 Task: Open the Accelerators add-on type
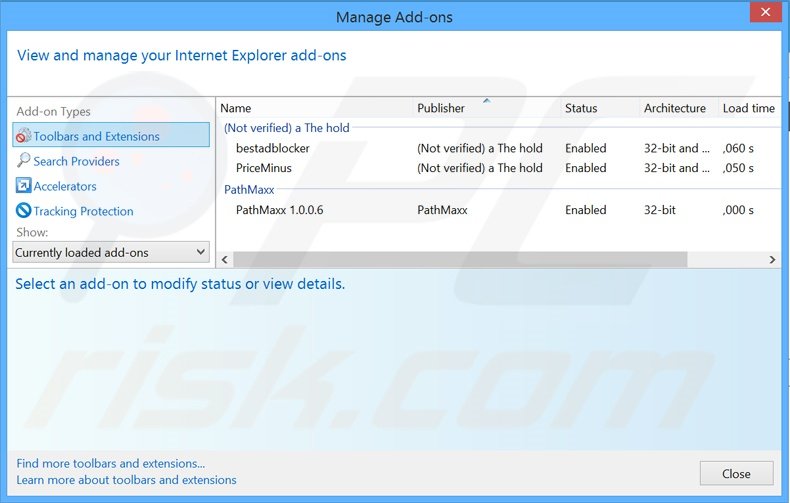point(65,186)
